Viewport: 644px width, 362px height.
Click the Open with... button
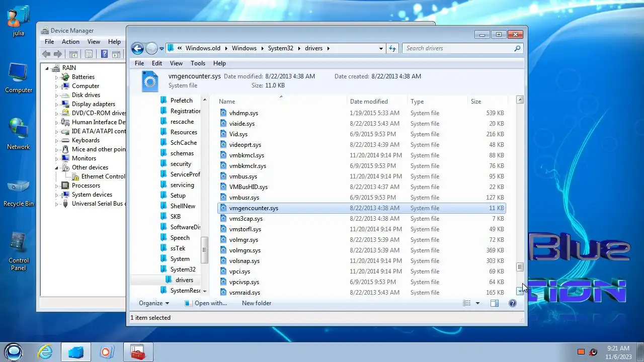coord(205,303)
